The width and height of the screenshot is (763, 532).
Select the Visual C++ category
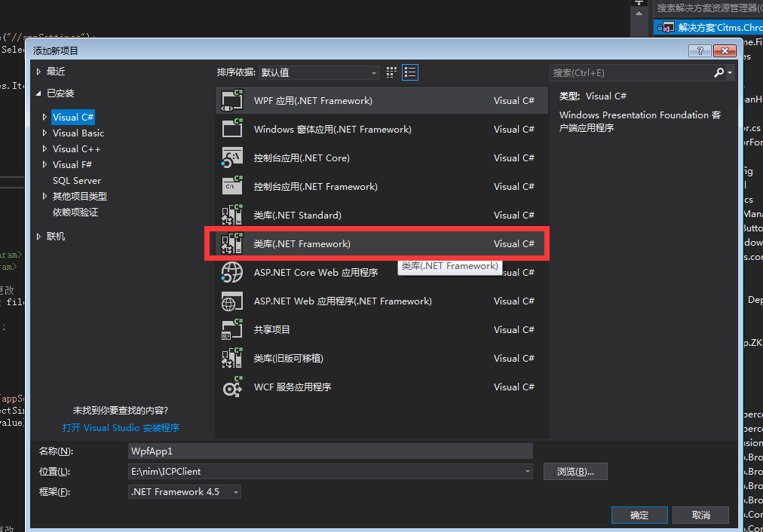(76, 148)
